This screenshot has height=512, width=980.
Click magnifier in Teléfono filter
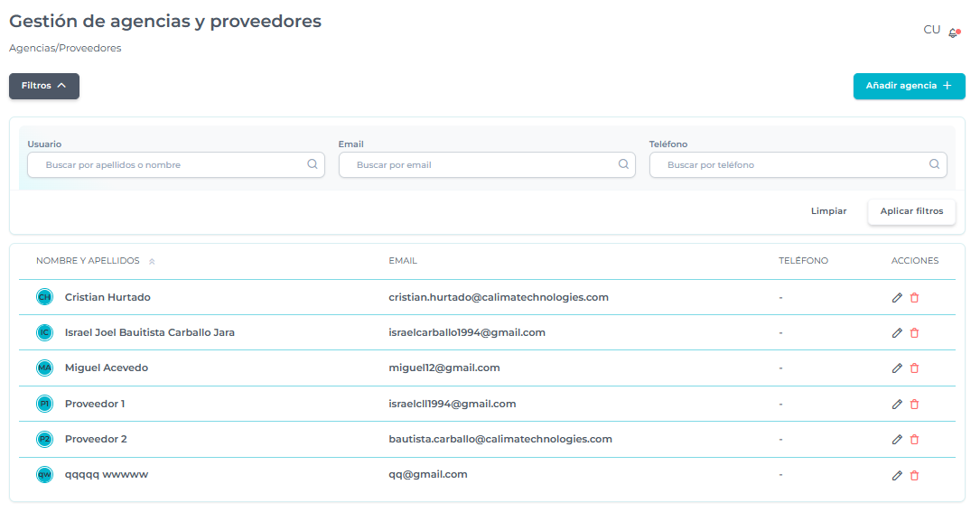point(935,164)
